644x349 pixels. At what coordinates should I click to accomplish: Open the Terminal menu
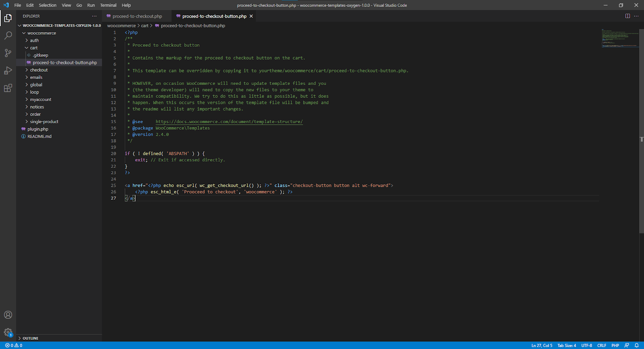[108, 5]
